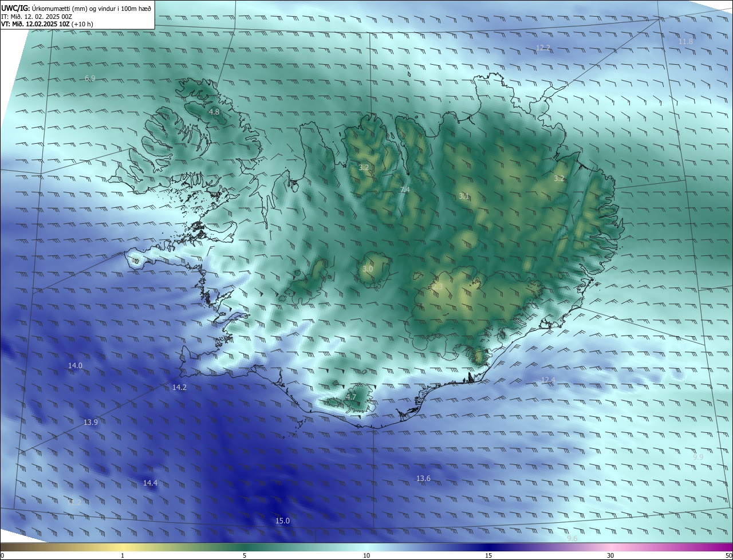Click the 9.9 value on the map
Screen dimensions: 733x560
tap(698, 457)
